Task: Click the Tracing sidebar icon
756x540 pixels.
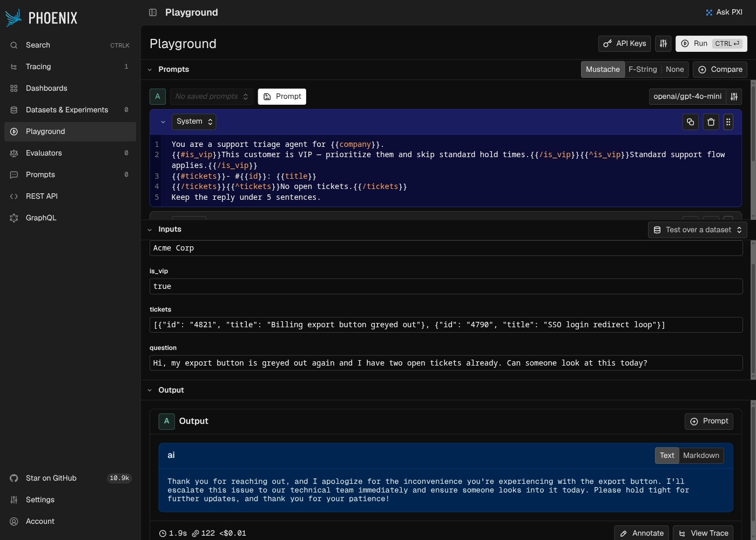Action: point(14,67)
